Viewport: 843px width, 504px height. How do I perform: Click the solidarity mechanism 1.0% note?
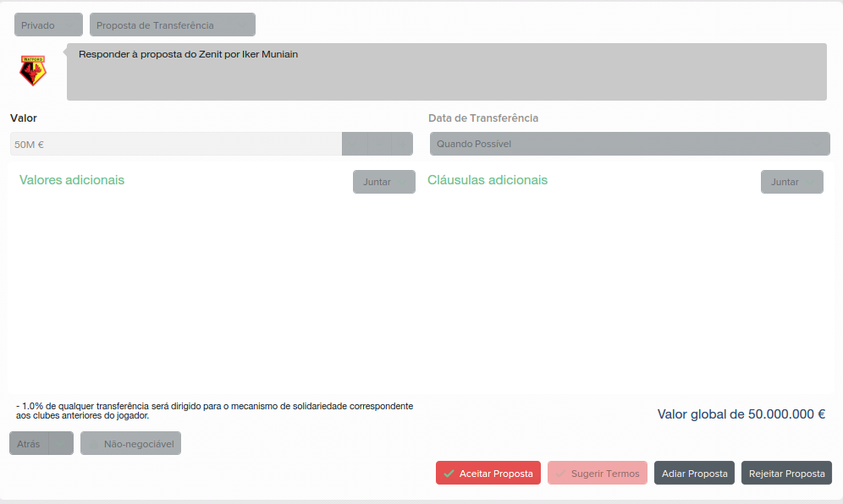tap(214, 410)
